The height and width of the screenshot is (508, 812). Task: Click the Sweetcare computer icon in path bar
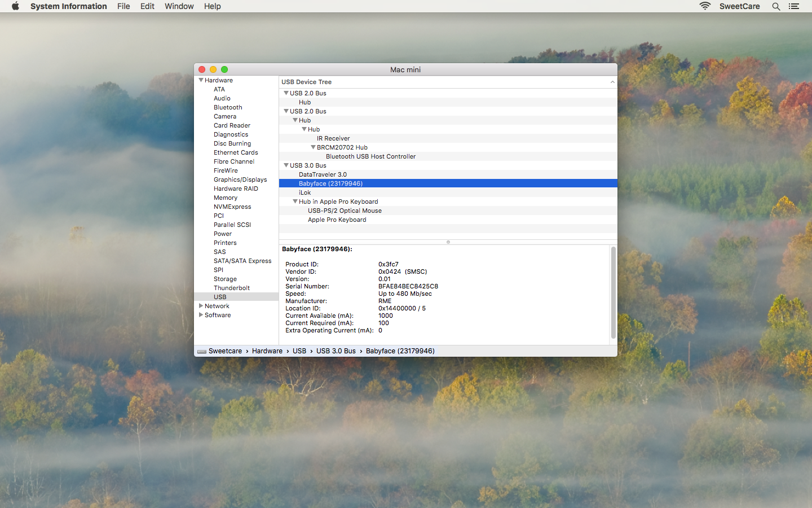pyautogui.click(x=201, y=351)
